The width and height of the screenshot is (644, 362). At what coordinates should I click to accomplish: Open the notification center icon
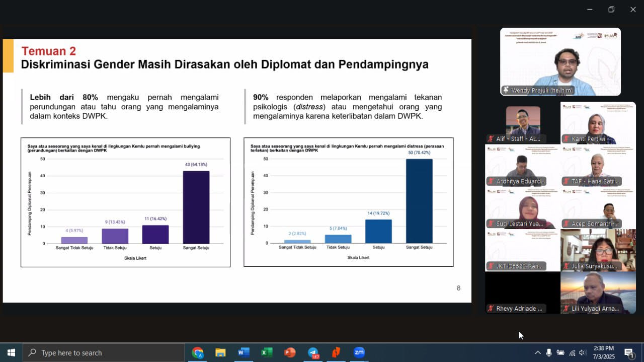tap(629, 352)
